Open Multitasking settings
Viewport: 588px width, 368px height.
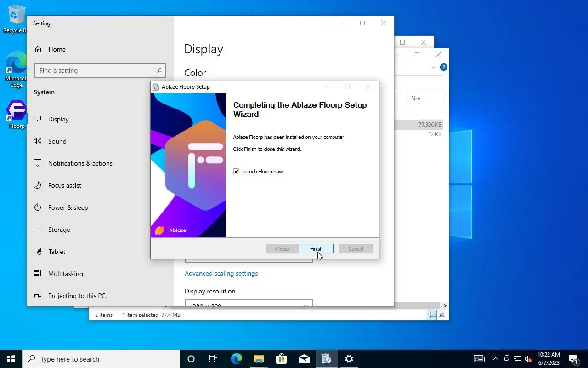100,274
